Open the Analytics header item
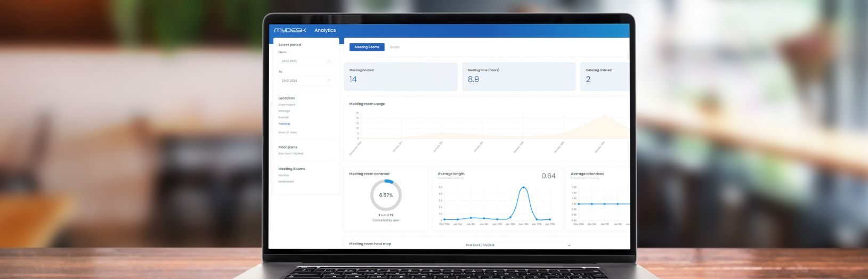The width and height of the screenshot is (868, 279). 325,30
